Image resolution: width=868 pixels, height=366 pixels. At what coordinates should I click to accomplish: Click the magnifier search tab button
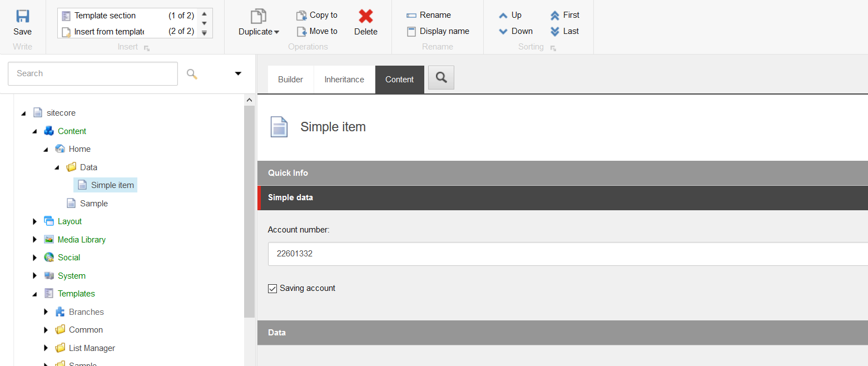tap(441, 78)
